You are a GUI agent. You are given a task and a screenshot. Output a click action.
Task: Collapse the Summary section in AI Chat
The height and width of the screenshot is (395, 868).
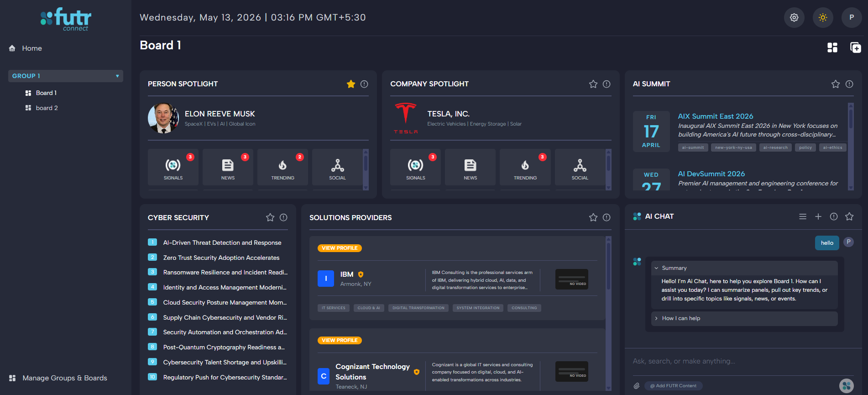click(744, 268)
